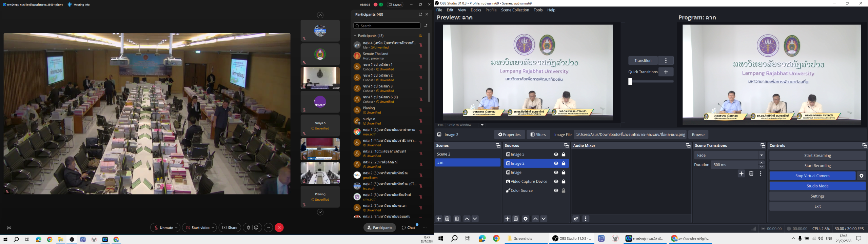868x244 pixels.
Task: Move selected scene up
Action: pyautogui.click(x=467, y=219)
